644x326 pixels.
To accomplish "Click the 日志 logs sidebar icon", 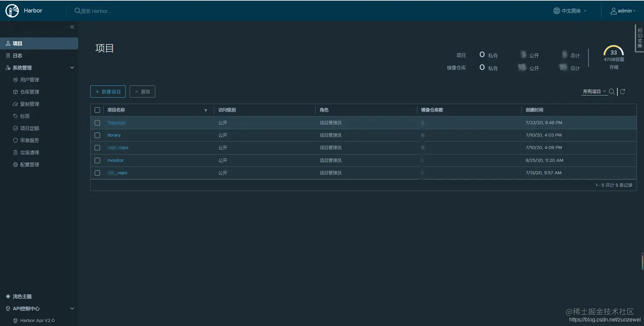I will 8,55.
